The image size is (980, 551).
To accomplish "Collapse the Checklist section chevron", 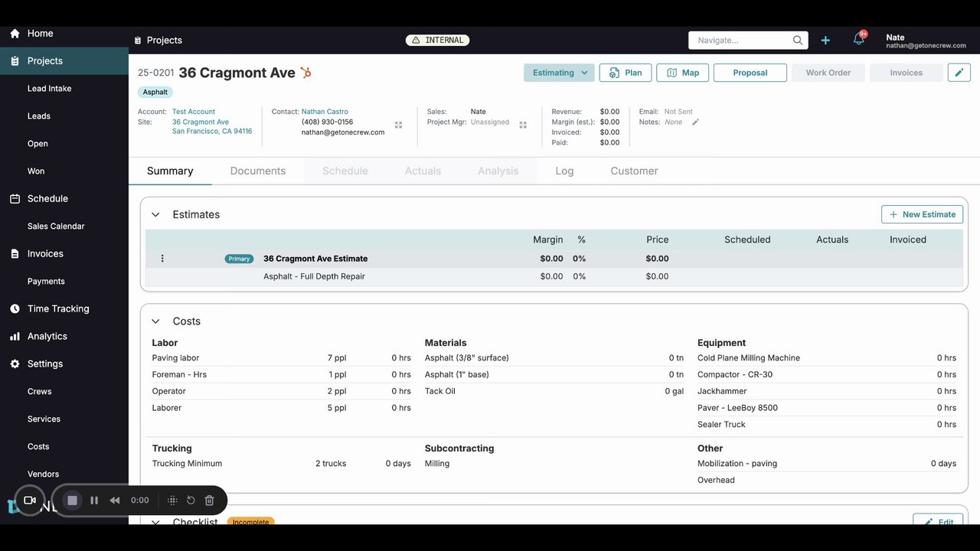I will 155,522.
